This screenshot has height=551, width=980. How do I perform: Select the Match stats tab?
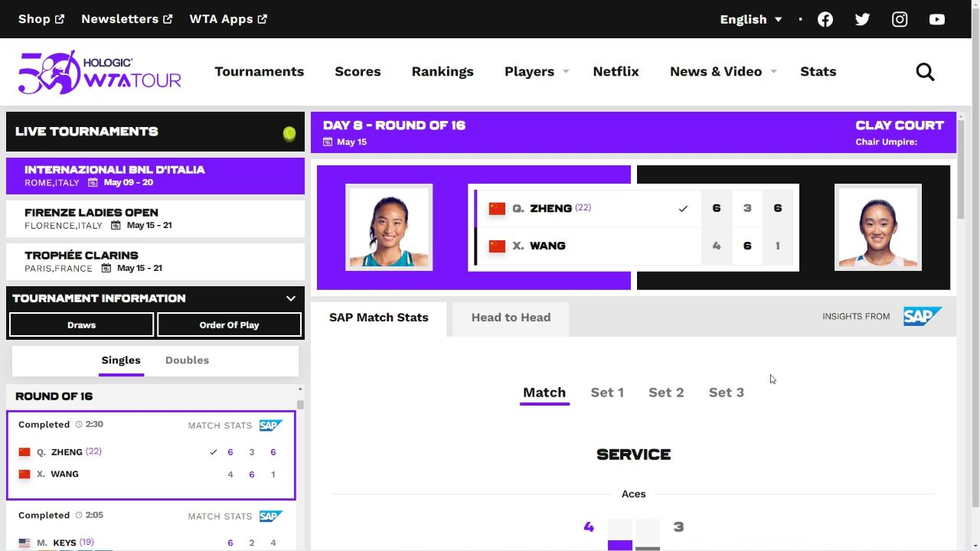point(544,393)
